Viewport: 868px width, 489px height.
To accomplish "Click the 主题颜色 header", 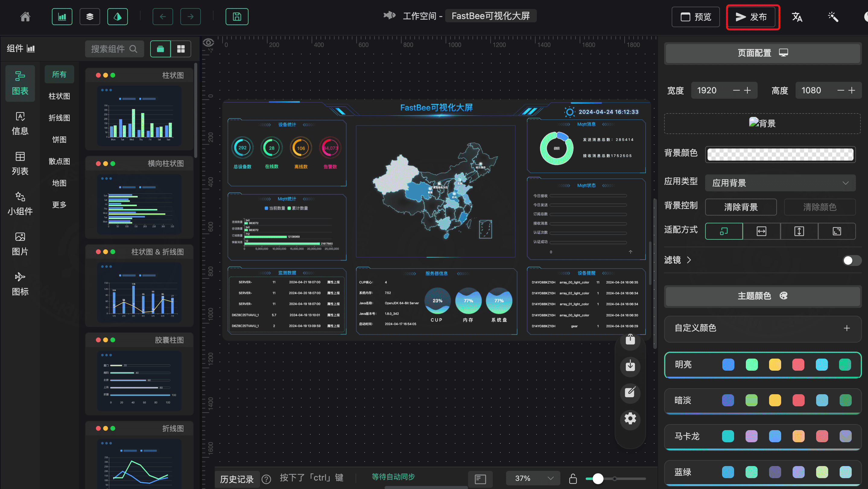I will pyautogui.click(x=762, y=296).
